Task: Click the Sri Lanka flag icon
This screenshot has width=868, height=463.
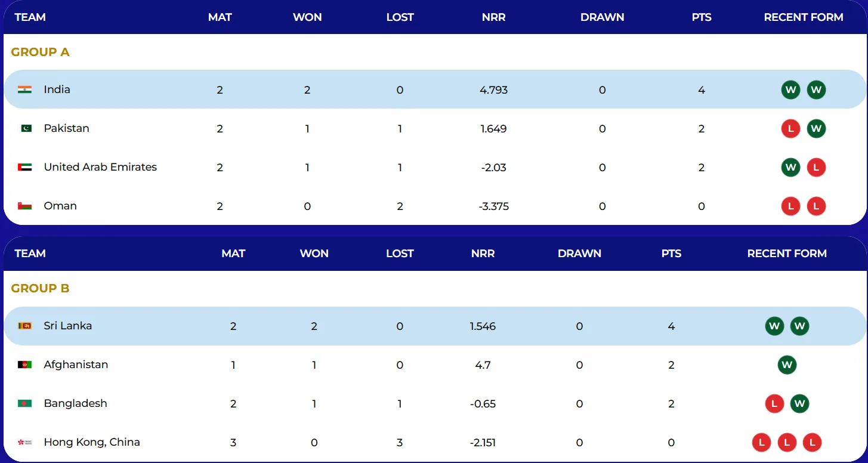Action: (x=24, y=326)
